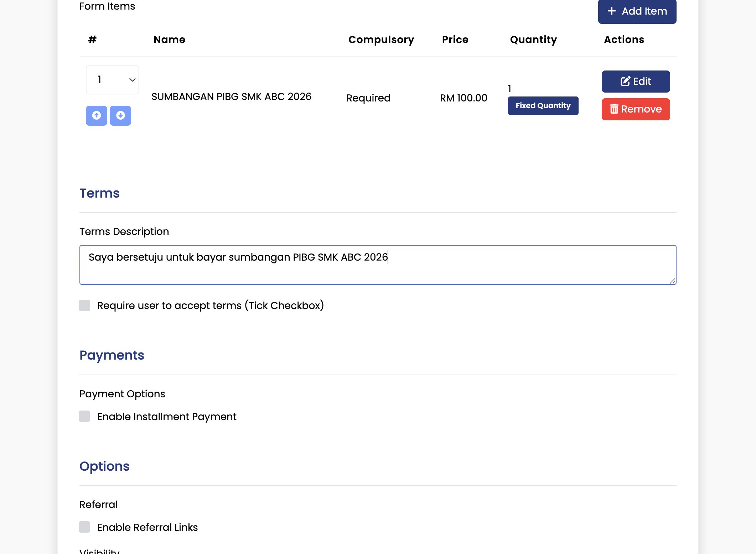Screen dimensions: 756x554
Task: Click the Required compulsory cell
Action: (x=368, y=98)
